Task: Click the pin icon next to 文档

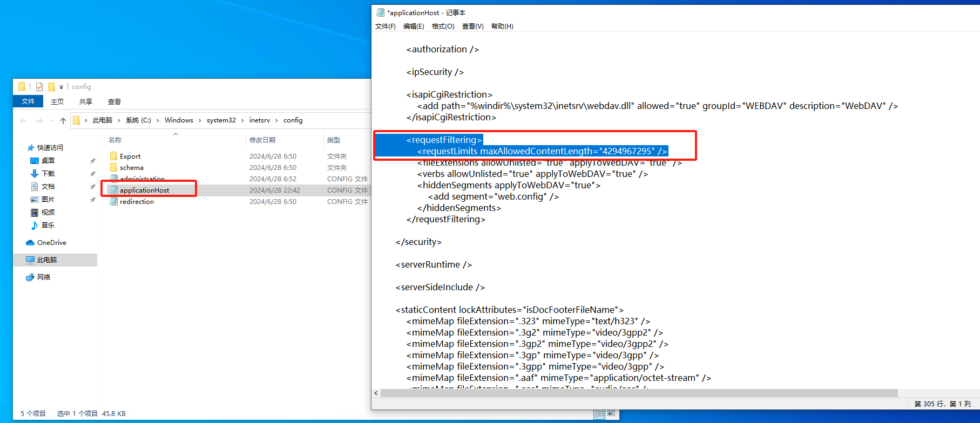Action: 92,187
